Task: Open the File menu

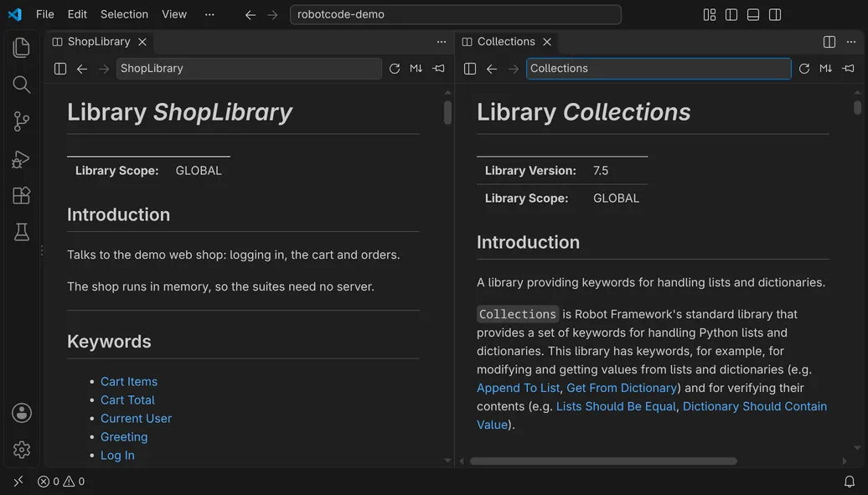Action: (45, 14)
